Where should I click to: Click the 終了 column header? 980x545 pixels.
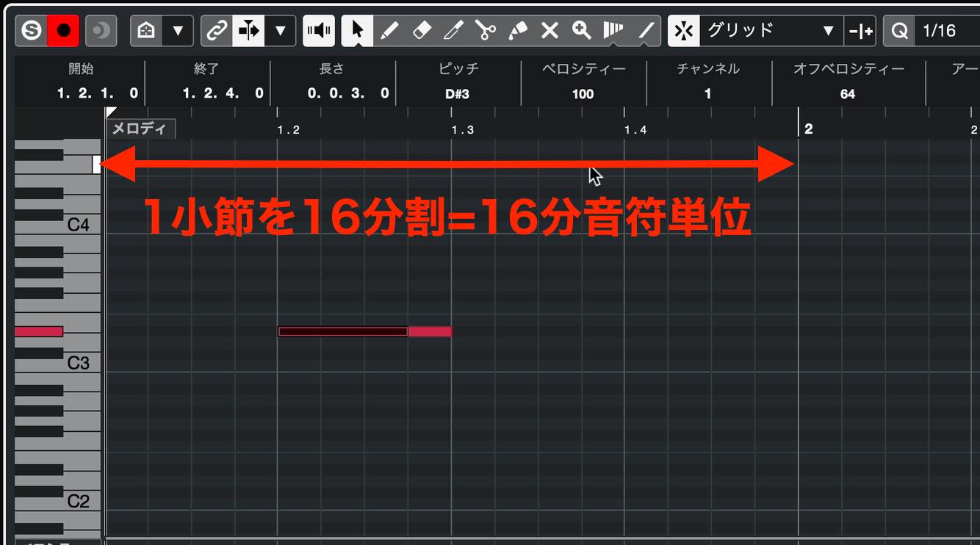206,69
